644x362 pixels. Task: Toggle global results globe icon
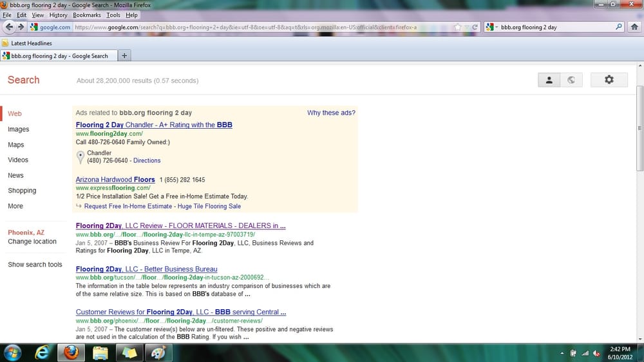pos(571,80)
